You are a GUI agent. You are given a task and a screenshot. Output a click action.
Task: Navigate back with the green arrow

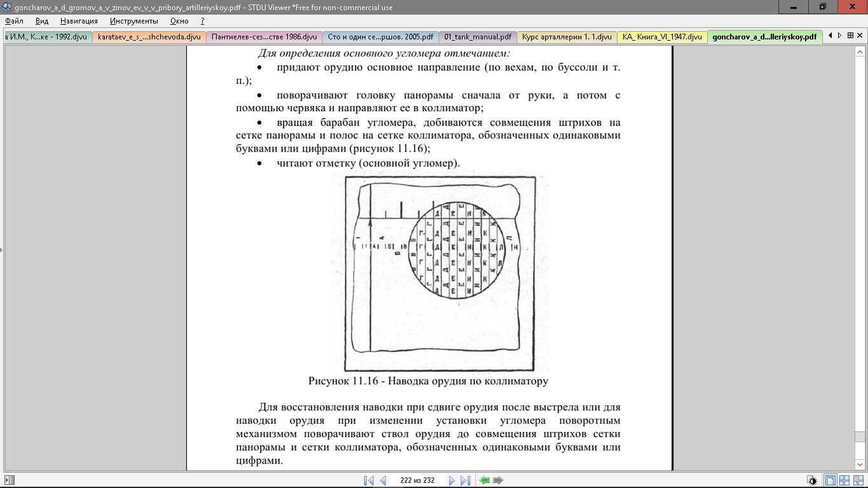coord(485,480)
